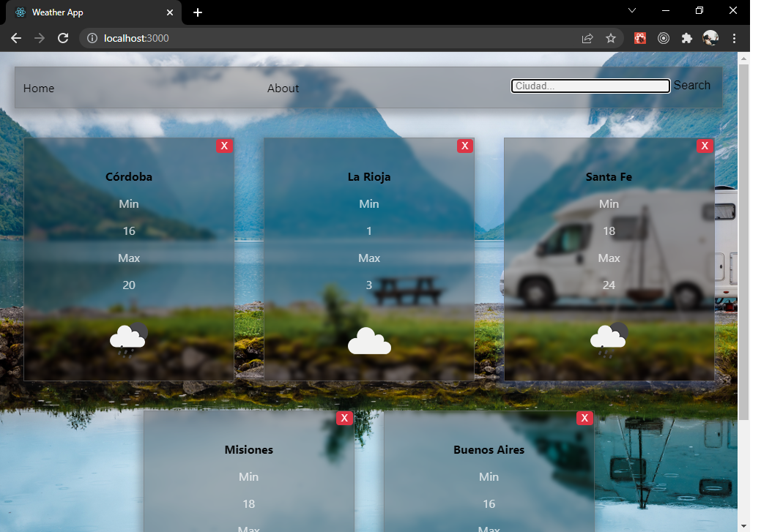Select the La Rioja city title
Viewport: 761px width, 532px height.
[369, 177]
